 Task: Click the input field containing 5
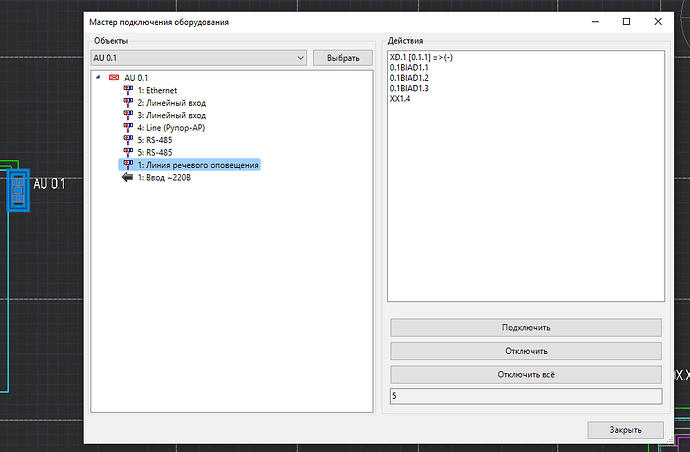pyautogui.click(x=525, y=397)
